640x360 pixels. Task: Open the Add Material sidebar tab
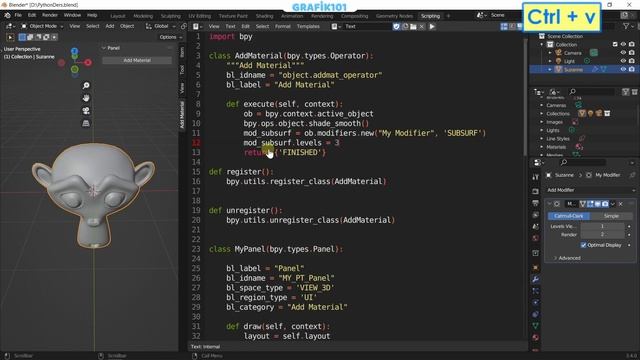point(182,115)
